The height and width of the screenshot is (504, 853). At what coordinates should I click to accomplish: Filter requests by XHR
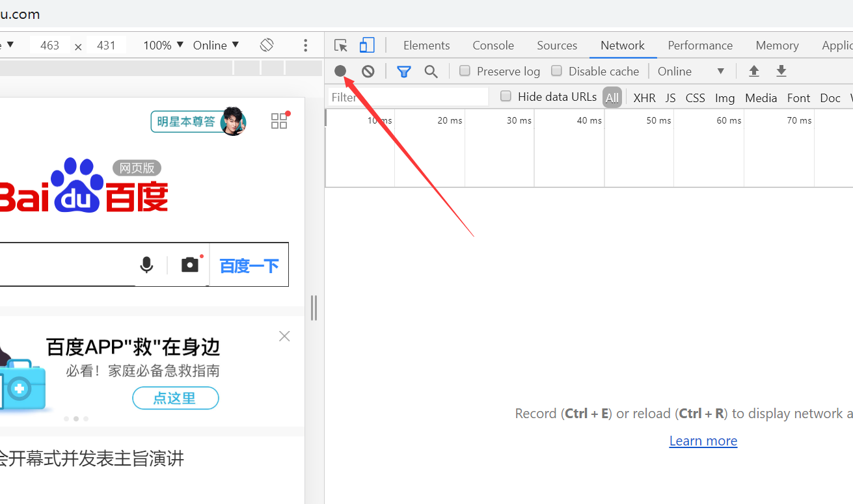[x=644, y=98]
